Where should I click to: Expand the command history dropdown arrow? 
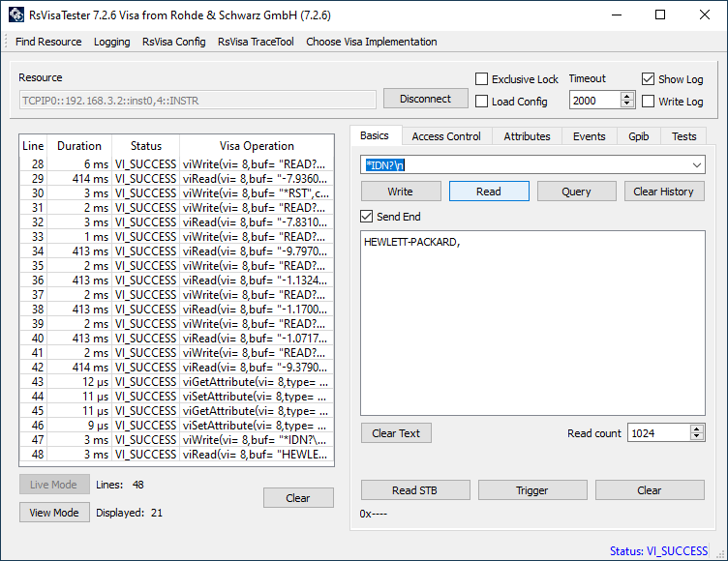coord(696,164)
